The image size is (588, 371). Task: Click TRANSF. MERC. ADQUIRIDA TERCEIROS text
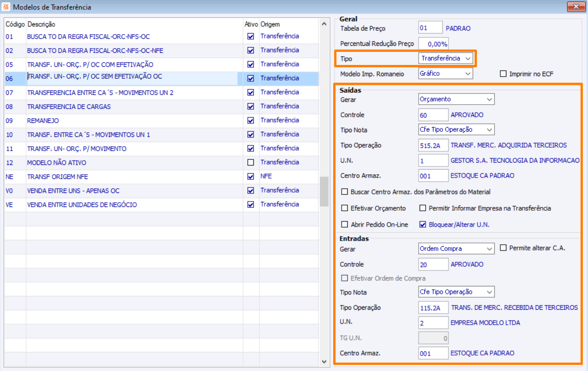509,145
